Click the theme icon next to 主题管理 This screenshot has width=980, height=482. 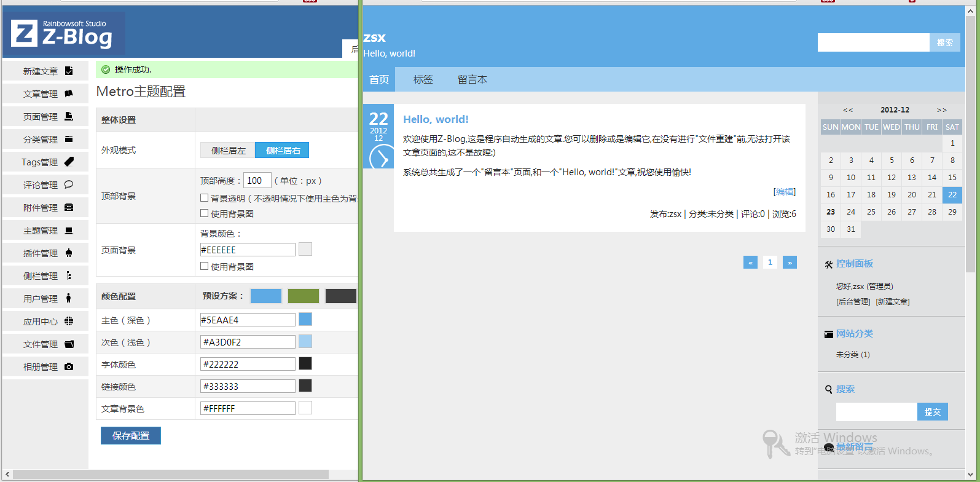69,230
